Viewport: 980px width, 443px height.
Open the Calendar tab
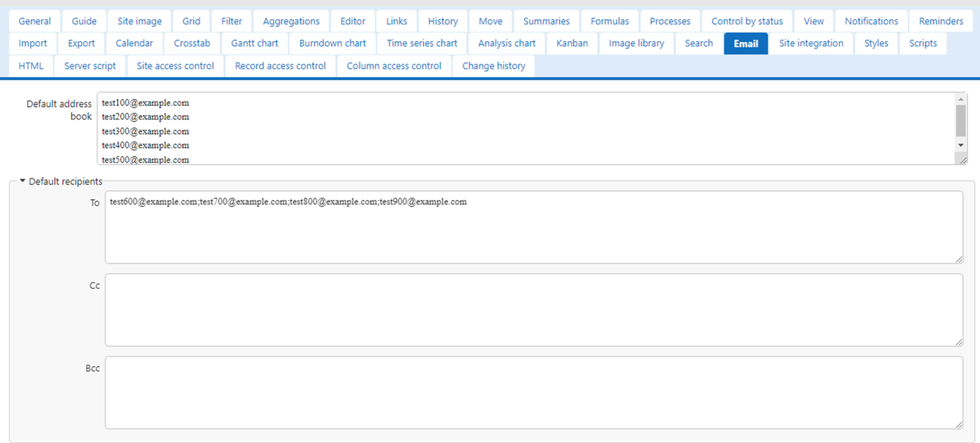pyautogui.click(x=134, y=43)
